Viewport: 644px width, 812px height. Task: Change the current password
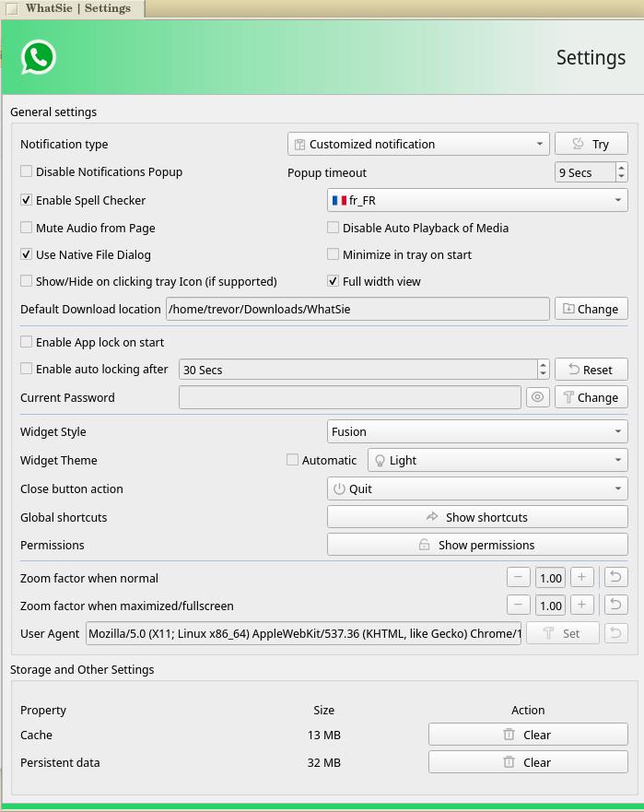tap(591, 397)
